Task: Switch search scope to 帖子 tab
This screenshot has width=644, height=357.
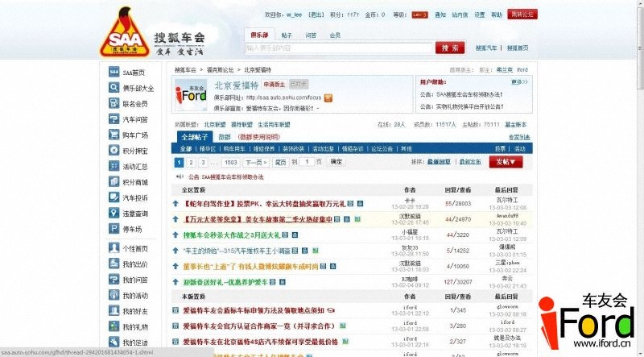Action: click(x=287, y=35)
